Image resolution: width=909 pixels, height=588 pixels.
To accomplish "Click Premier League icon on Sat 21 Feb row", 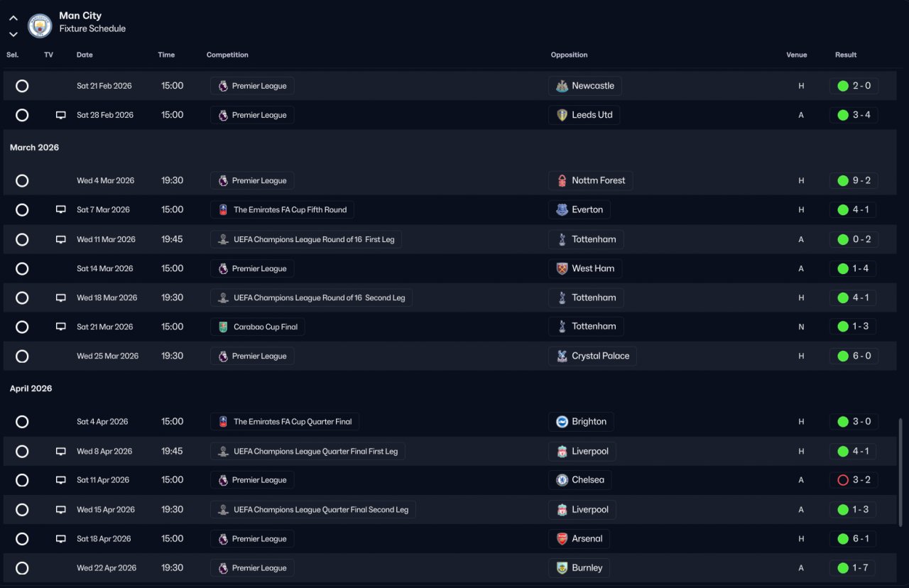I will (x=223, y=86).
